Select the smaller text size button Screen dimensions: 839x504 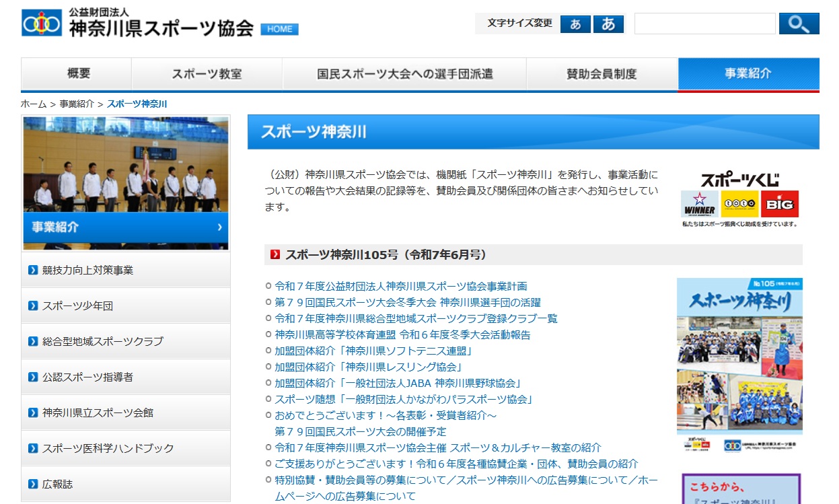point(575,24)
